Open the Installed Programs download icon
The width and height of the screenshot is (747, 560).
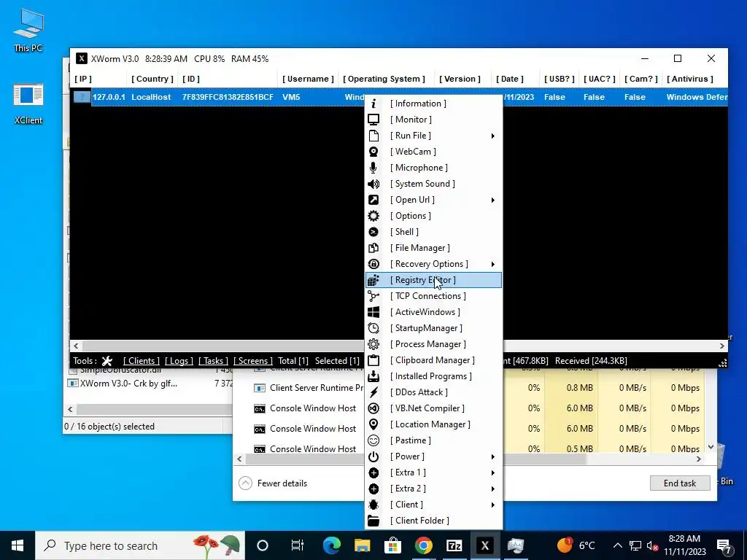tap(373, 376)
